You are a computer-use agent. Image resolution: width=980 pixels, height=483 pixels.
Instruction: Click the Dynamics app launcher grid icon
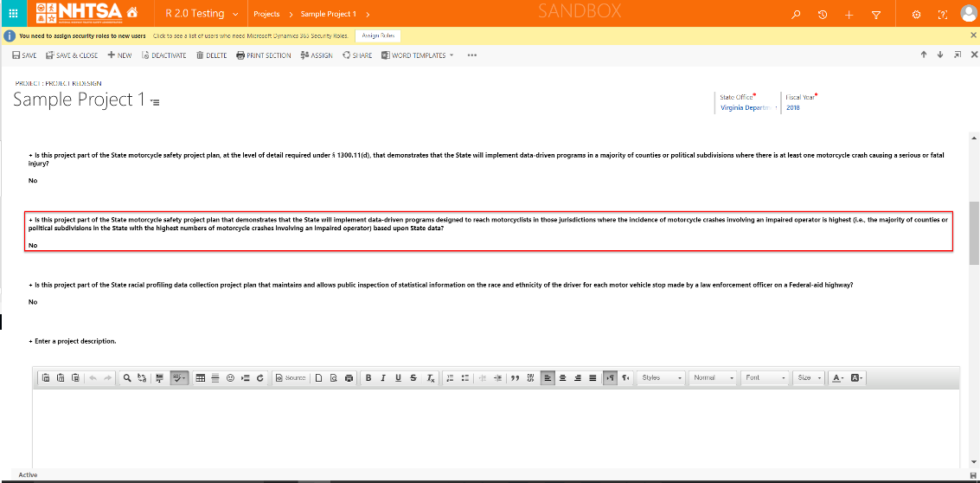coord(14,14)
